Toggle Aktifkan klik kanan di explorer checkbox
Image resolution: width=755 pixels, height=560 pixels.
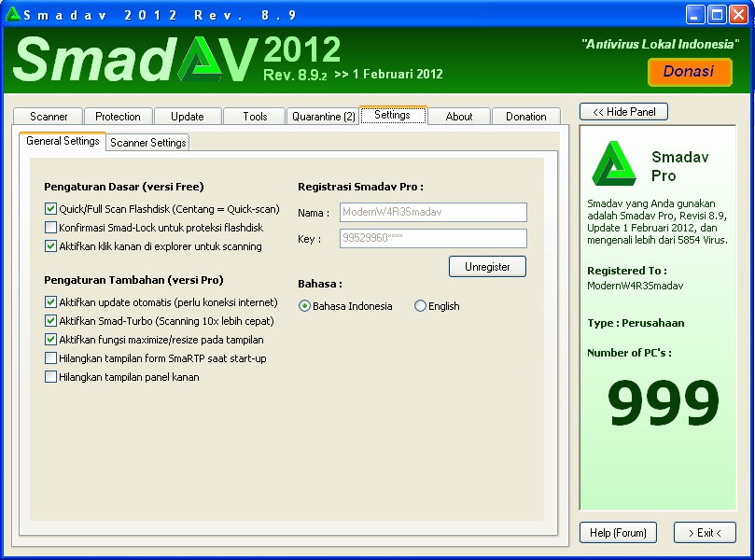pos(50,246)
